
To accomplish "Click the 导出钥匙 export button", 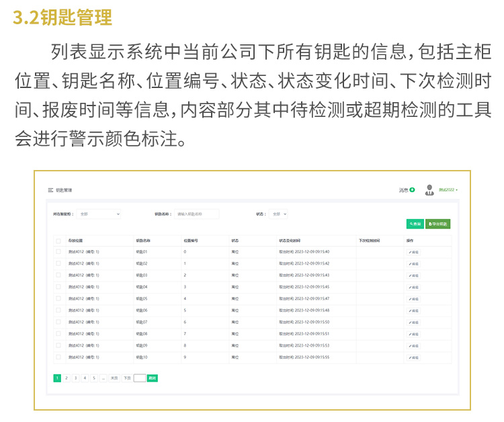I will (437, 224).
